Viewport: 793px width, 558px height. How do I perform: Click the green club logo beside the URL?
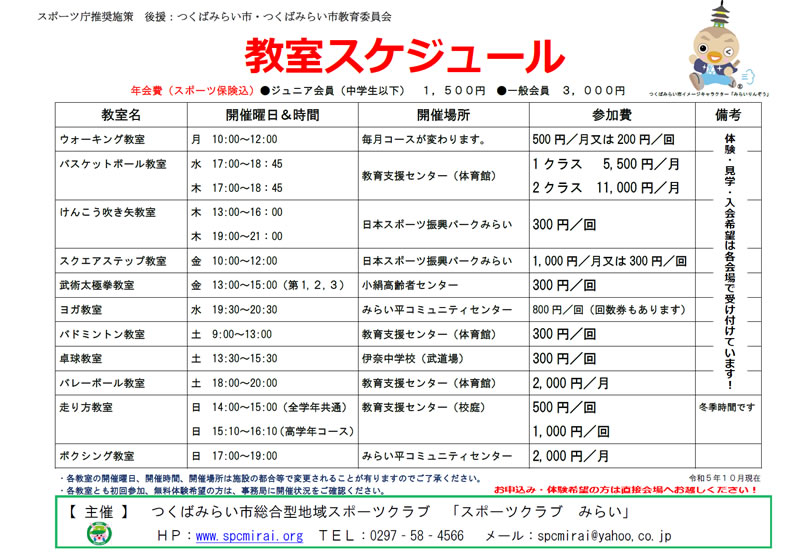(99, 535)
